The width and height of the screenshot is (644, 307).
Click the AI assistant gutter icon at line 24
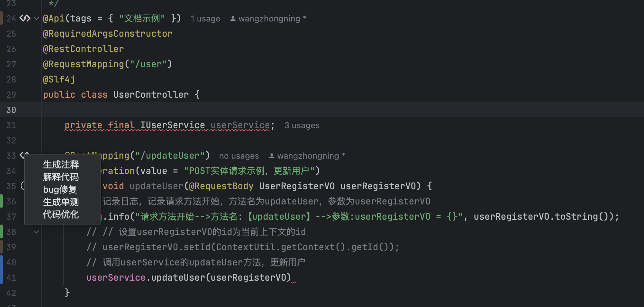[25, 18]
